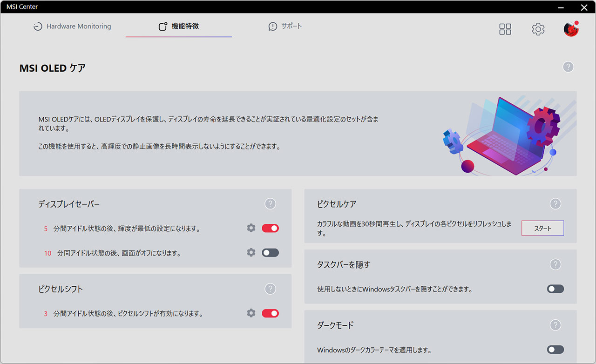
Task: Open MSI Center settings gear
Action: tap(538, 29)
